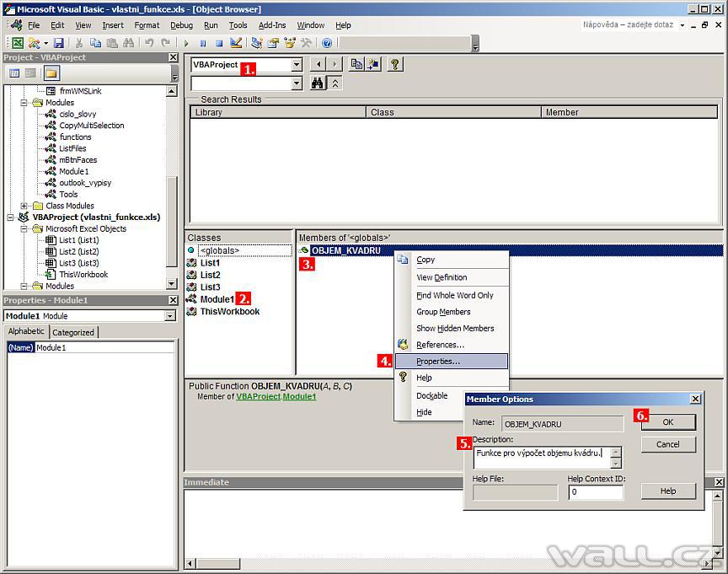Select ThisWorkbook in Classes list
The width and height of the screenshot is (728, 574).
pyautogui.click(x=229, y=312)
